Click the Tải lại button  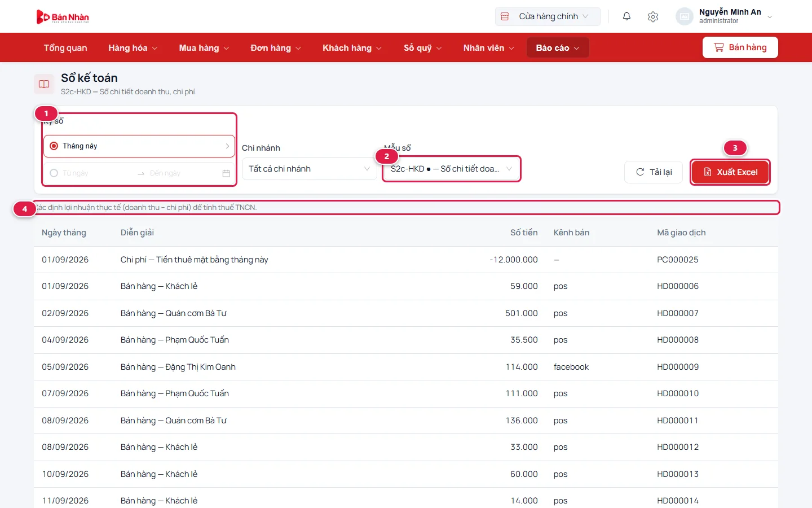tap(654, 172)
